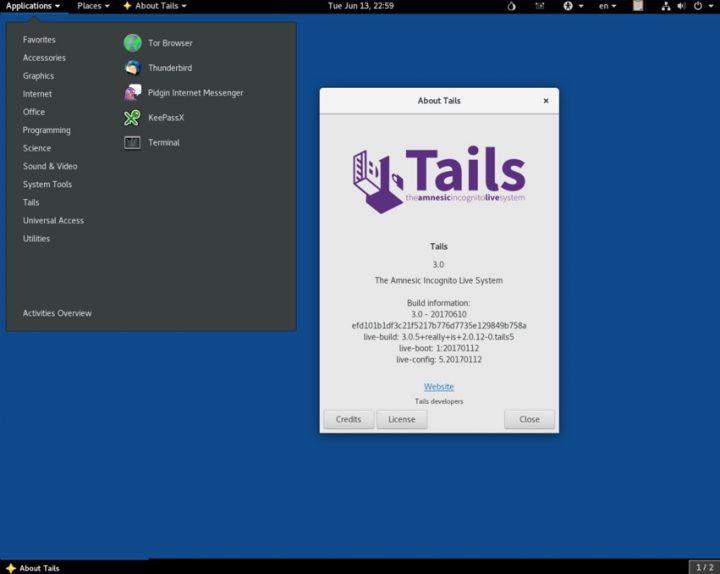Select the System Tools category
Viewport: 720px width, 574px height.
click(x=47, y=184)
